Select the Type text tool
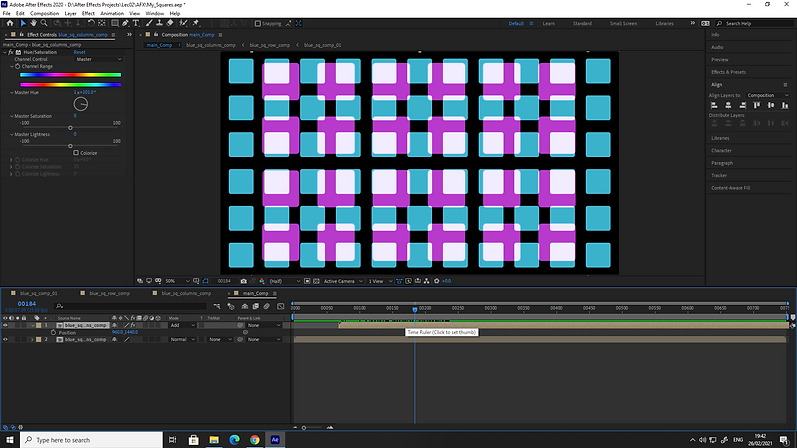The width and height of the screenshot is (797, 448). [136, 23]
